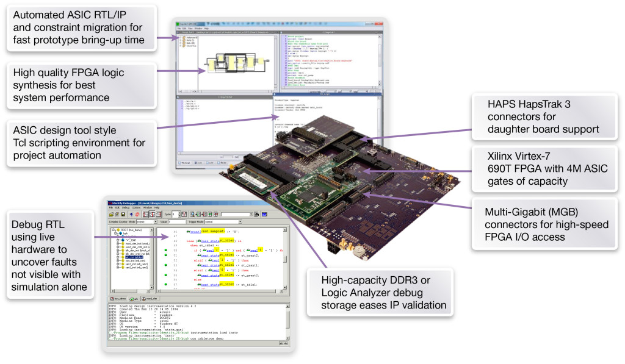Click the binoculars find icon in debugger toolbar
This screenshot has width=625, height=364.
(256, 214)
